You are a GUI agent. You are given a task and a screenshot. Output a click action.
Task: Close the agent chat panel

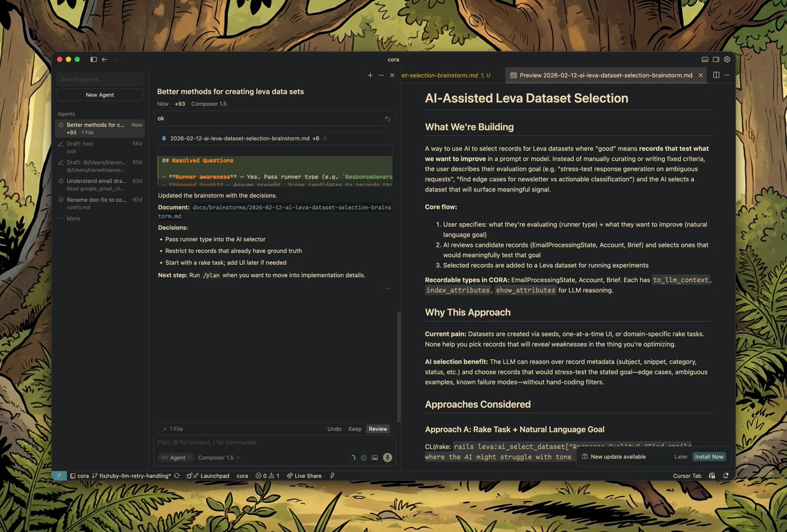coord(392,75)
